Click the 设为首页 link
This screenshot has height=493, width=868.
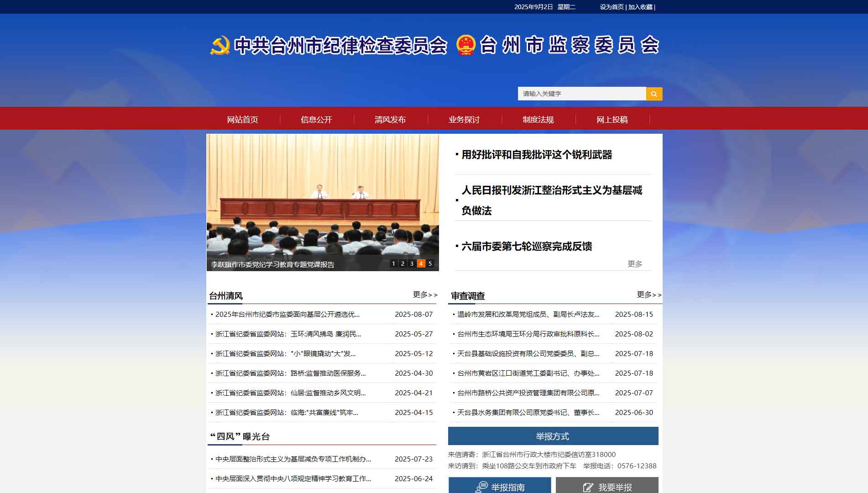click(x=612, y=7)
